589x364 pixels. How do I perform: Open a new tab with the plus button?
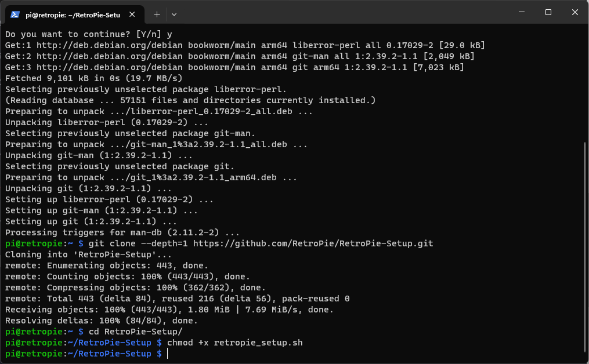tap(157, 14)
